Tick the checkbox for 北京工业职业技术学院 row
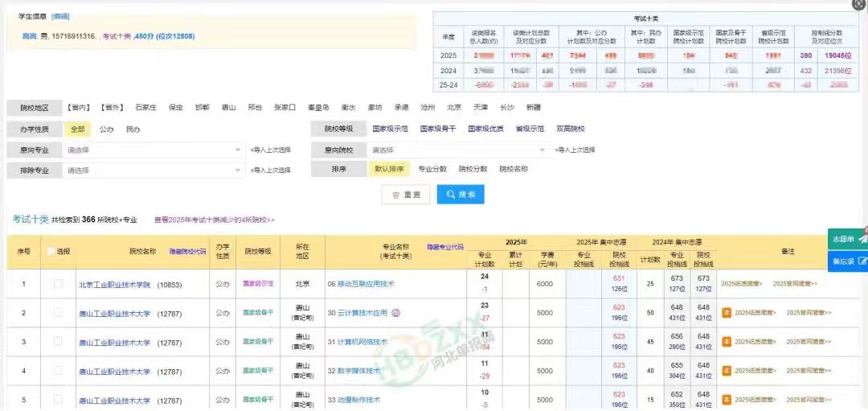Screen dimensions: 868x411 (58, 284)
